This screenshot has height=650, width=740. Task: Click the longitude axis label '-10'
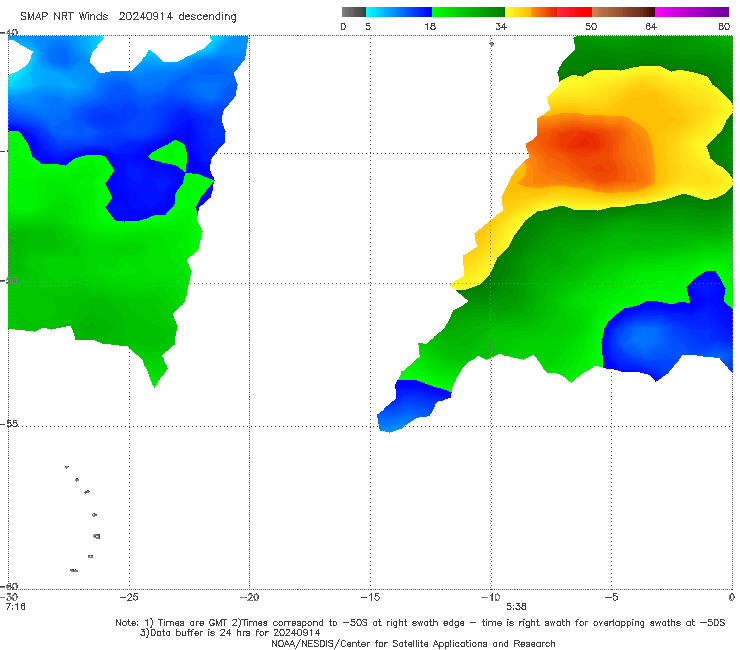[x=490, y=597]
